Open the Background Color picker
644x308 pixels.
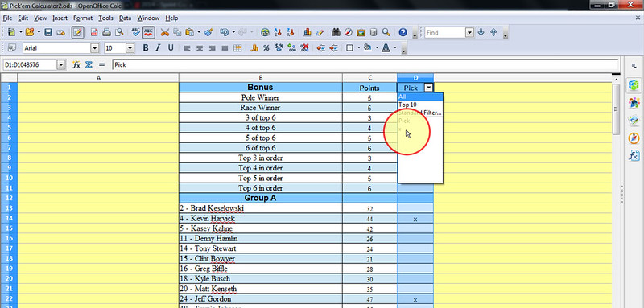click(x=368, y=48)
